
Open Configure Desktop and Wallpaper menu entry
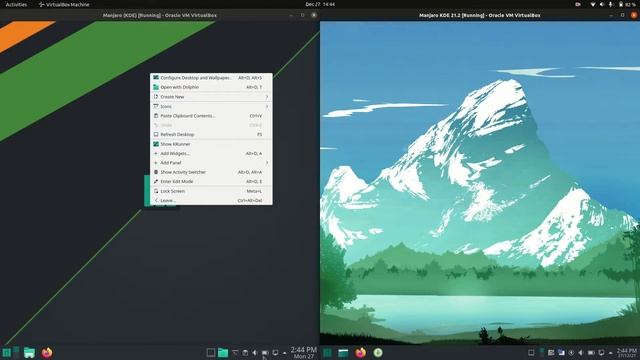[211, 78]
